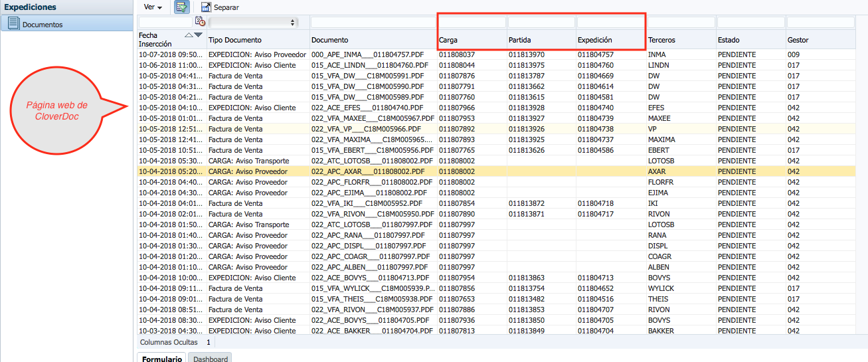Select the highlighted AXAR Aviso Proveedor row

tap(372, 171)
